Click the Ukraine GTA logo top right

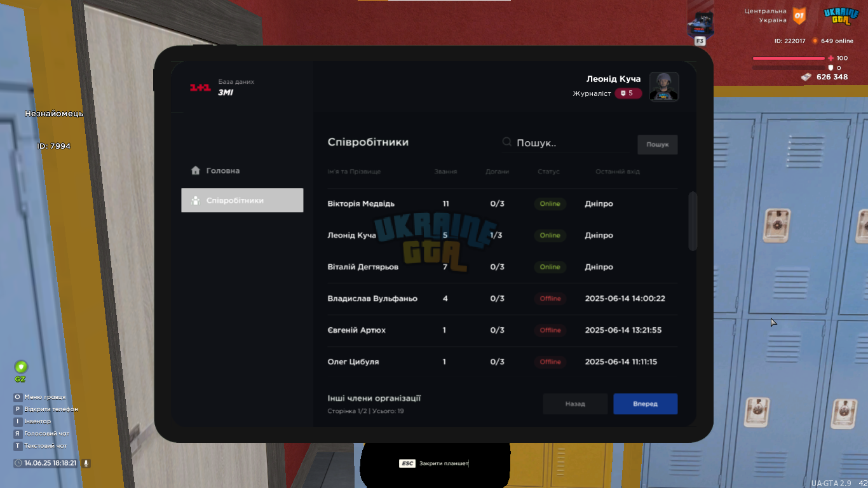point(841,16)
